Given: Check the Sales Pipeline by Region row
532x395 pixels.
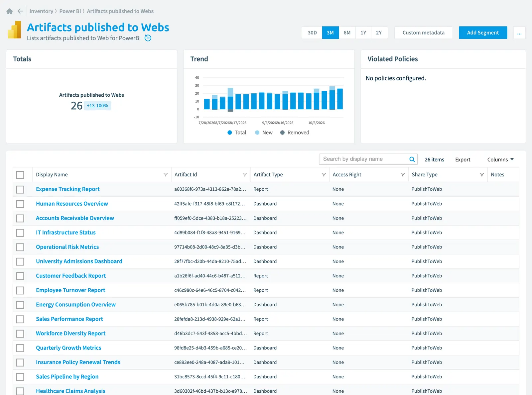Looking at the screenshot, I should [x=20, y=377].
